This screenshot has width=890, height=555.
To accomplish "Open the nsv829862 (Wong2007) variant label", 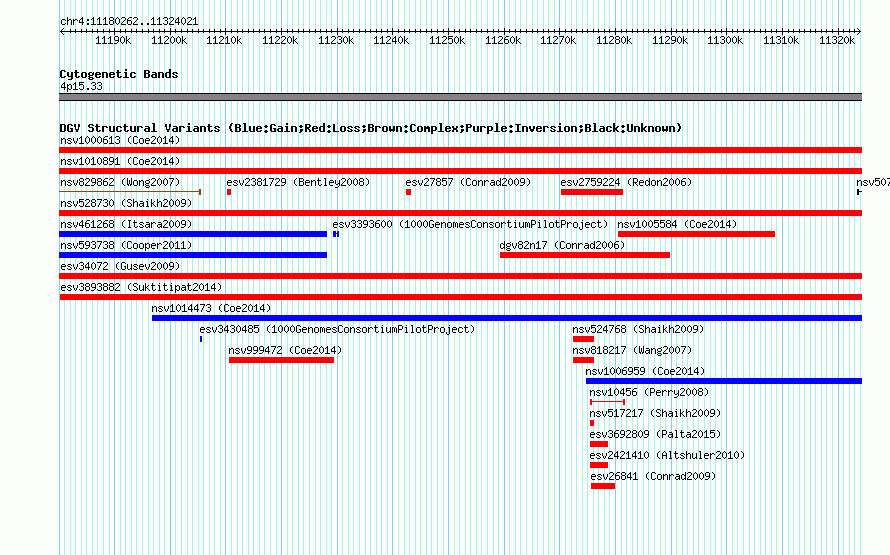I will 120,182.
